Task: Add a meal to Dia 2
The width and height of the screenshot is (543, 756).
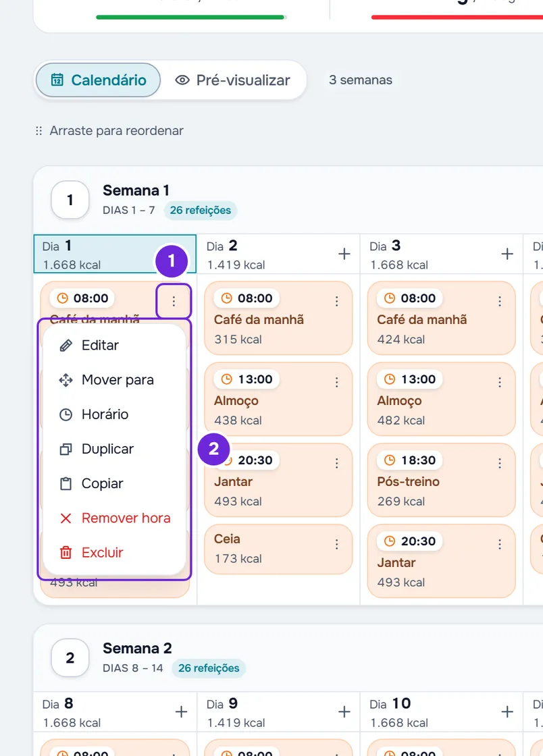Action: coord(344,254)
